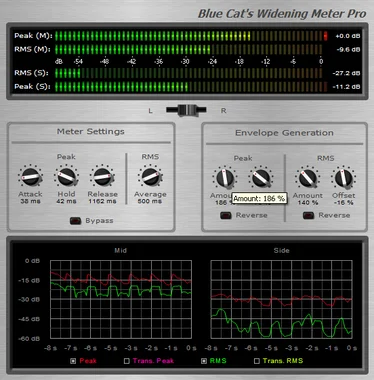The height and width of the screenshot is (380, 374).
Task: Uncheck the RMS curve checkbox
Action: tap(204, 361)
